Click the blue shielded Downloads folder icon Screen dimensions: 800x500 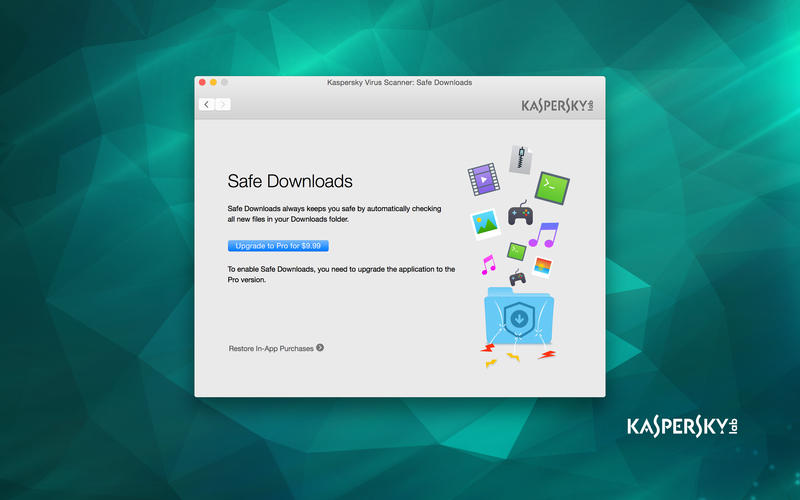pyautogui.click(x=519, y=316)
